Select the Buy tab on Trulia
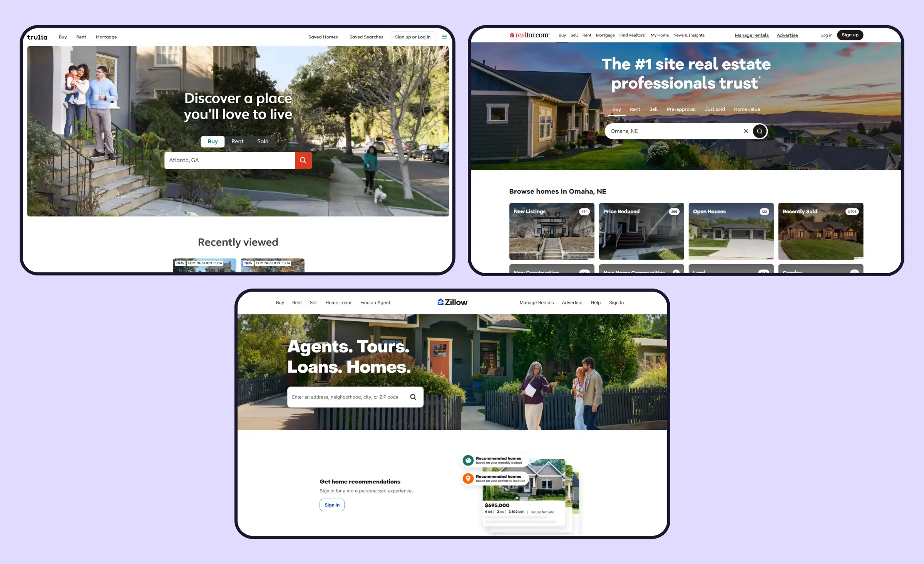The image size is (924, 564). click(212, 141)
